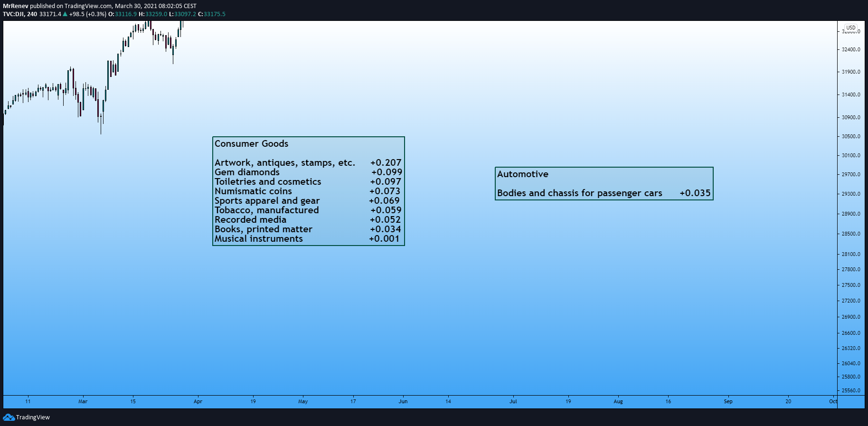This screenshot has width=868, height=426.
Task: Click the +98.5 (+0.3%) change value
Action: coord(88,14)
